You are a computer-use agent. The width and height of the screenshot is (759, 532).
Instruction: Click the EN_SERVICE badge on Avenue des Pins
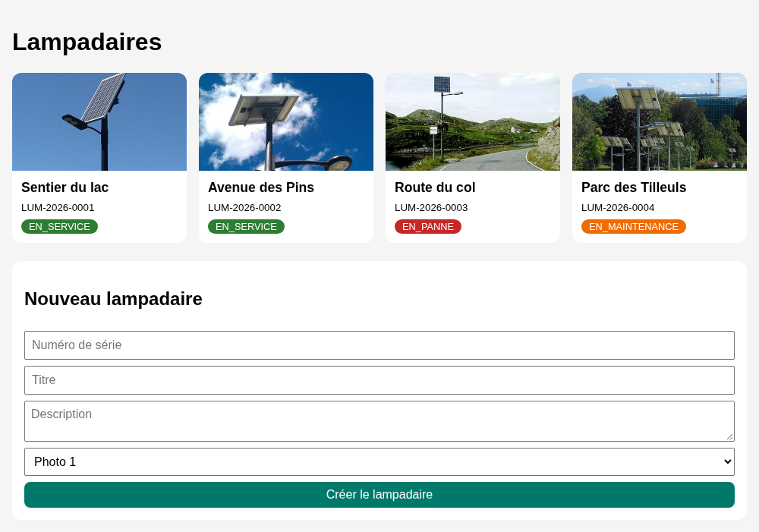pos(247,227)
